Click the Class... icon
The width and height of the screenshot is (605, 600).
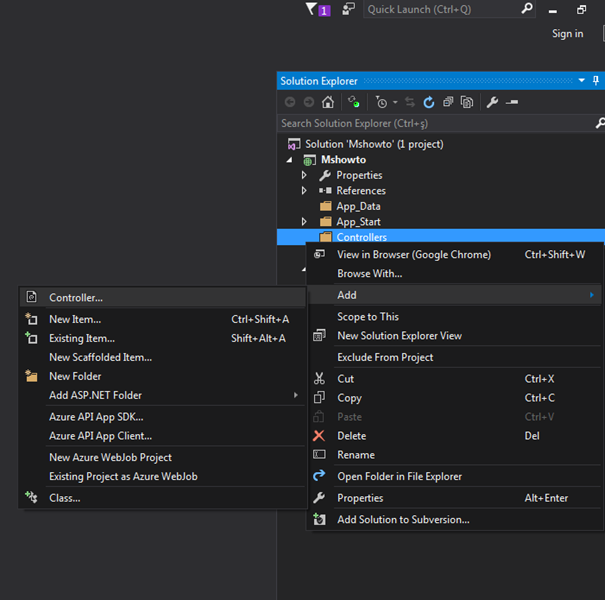[x=31, y=497]
